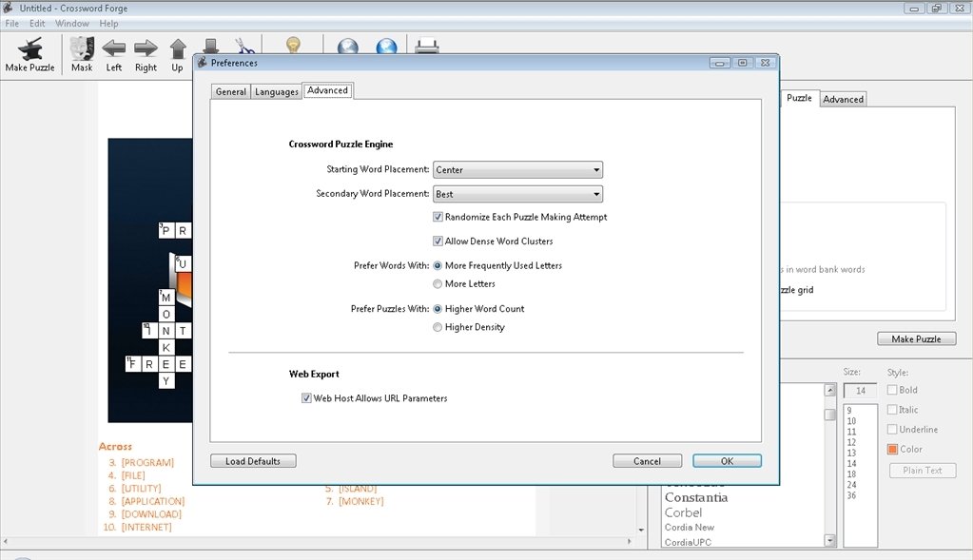Click the orange Color swatch
Image resolution: width=973 pixels, height=560 pixels.
click(892, 449)
